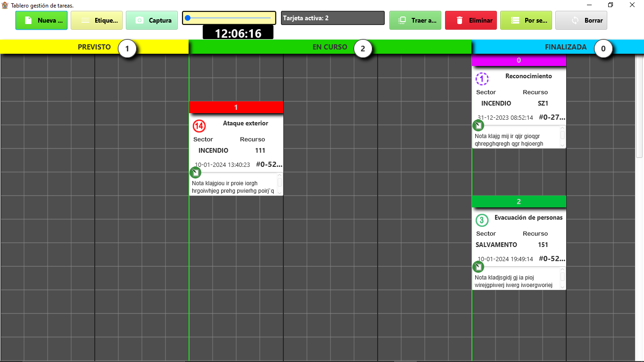Screen dimensions: 644x362
Task: Click the SALVAMENTO sector value
Action: 496,245
